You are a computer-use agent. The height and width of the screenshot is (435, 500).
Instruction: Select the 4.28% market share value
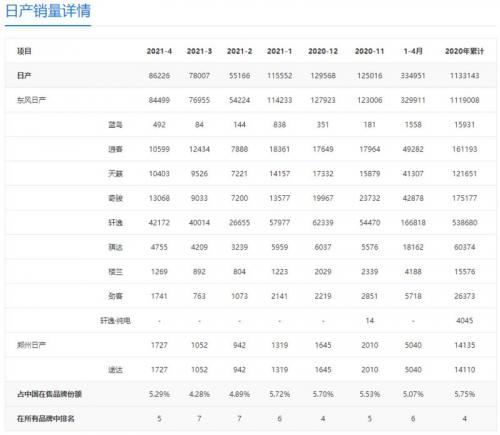tap(199, 394)
